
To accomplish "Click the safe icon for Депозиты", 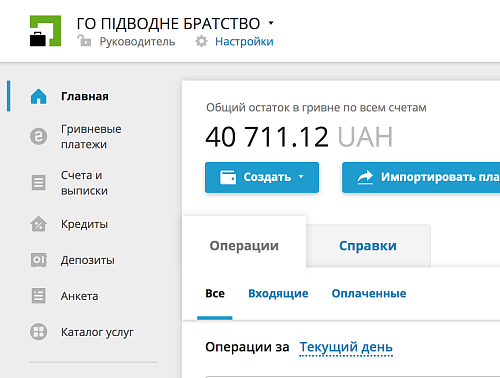I will click(39, 260).
